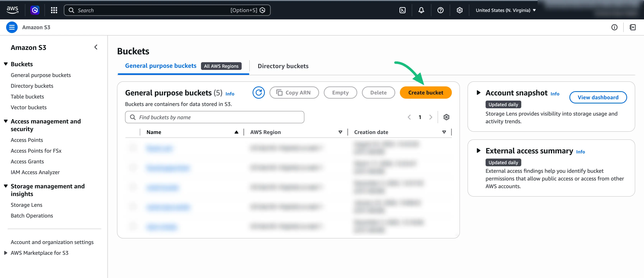The height and width of the screenshot is (278, 644).
Task: Click the Find buckets by name field
Action: (214, 117)
